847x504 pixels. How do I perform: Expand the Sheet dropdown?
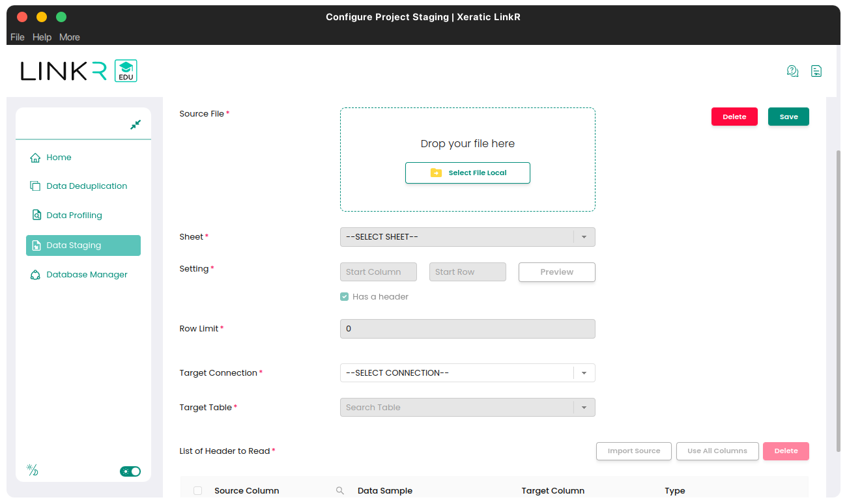pos(584,237)
